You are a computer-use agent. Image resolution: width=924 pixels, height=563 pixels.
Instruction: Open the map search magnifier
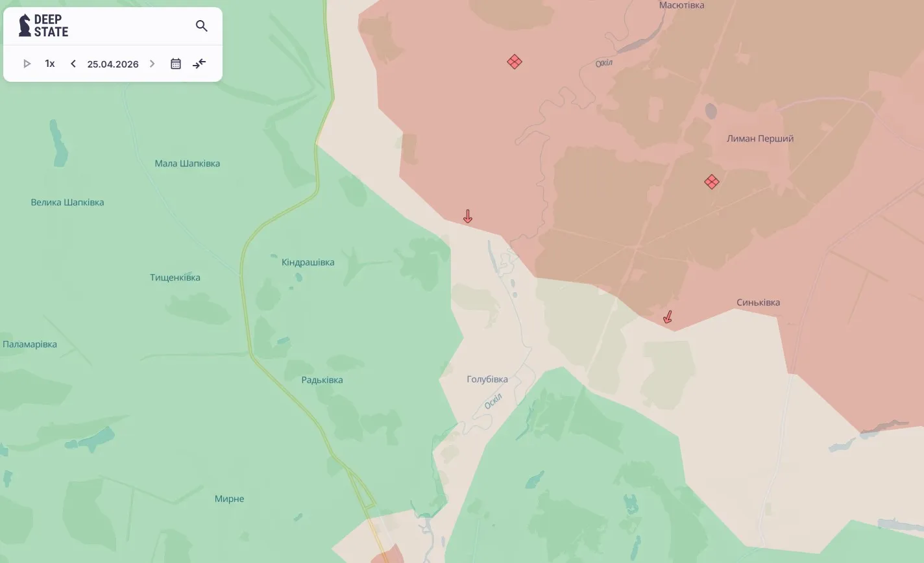click(x=202, y=26)
